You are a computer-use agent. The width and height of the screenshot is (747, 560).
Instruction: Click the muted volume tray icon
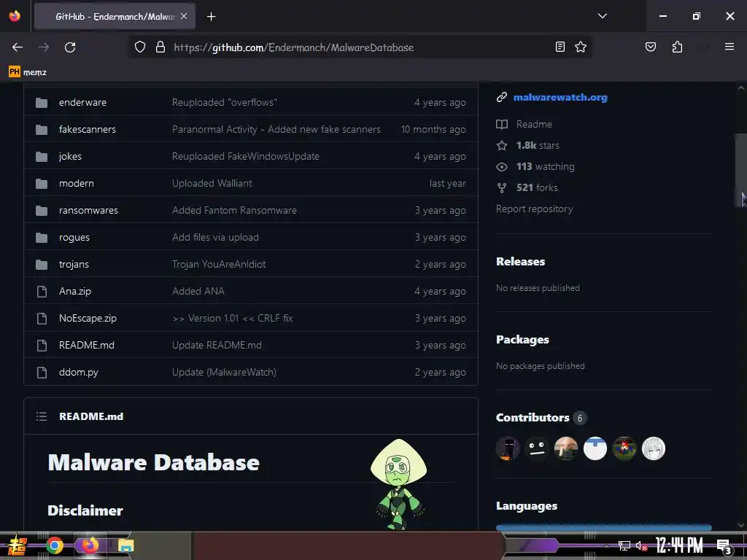641,545
